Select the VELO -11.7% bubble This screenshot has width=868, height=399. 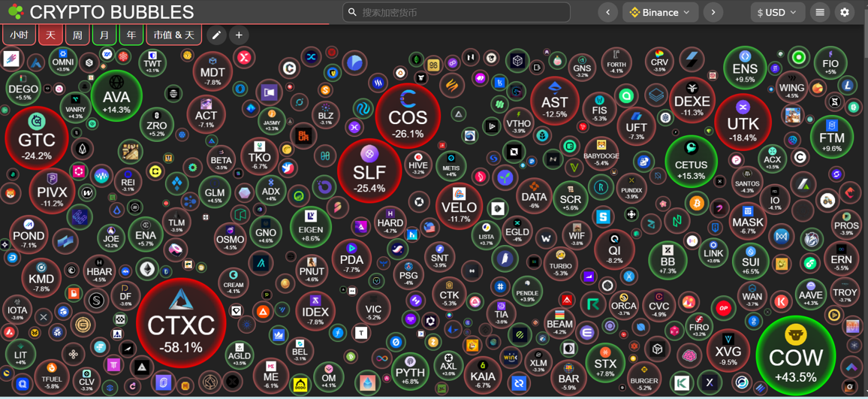(x=459, y=206)
